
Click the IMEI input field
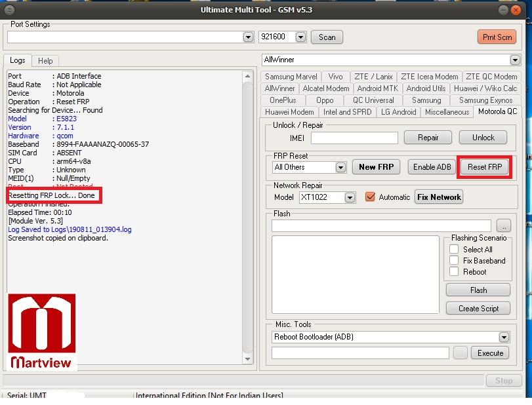click(x=354, y=138)
